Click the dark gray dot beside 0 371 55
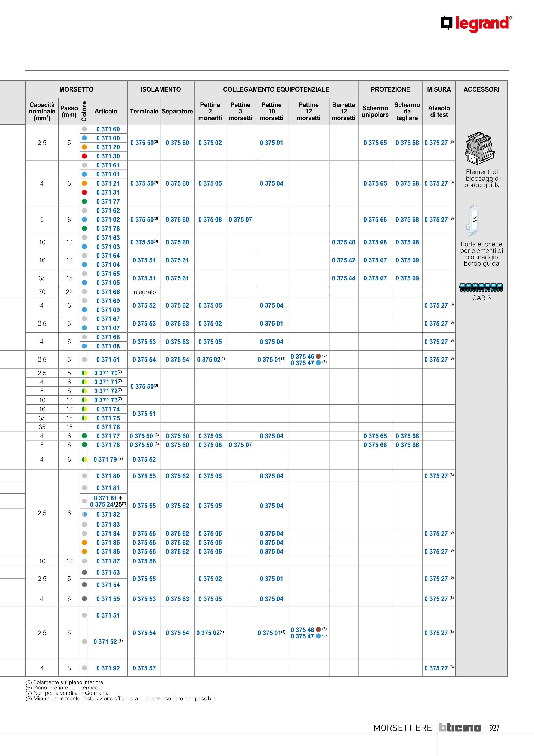This screenshot has width=534, height=756. 84,599
